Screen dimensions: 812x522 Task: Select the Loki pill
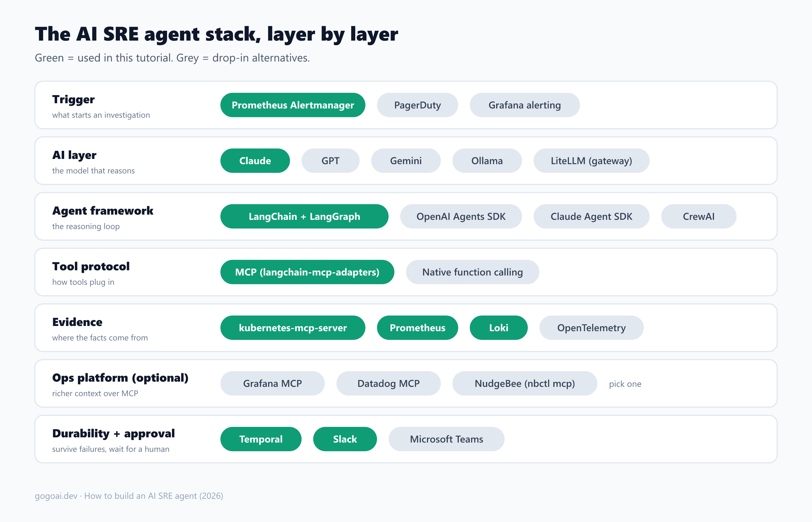[499, 328]
